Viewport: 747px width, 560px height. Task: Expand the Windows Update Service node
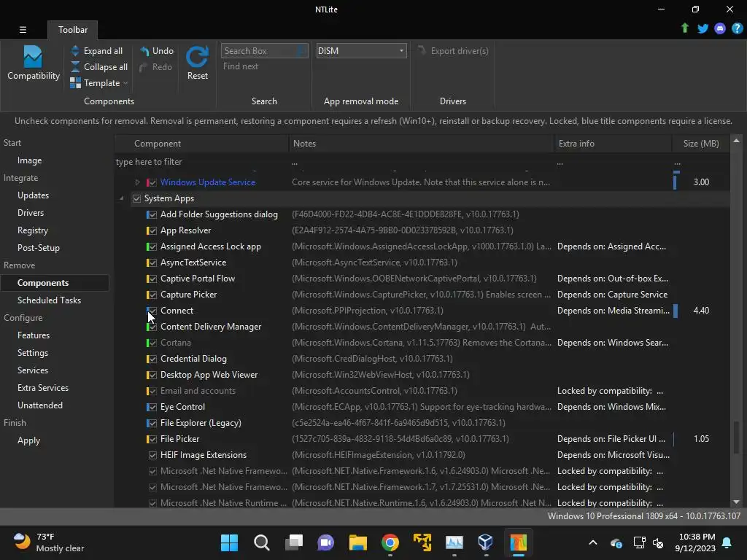pos(137,182)
